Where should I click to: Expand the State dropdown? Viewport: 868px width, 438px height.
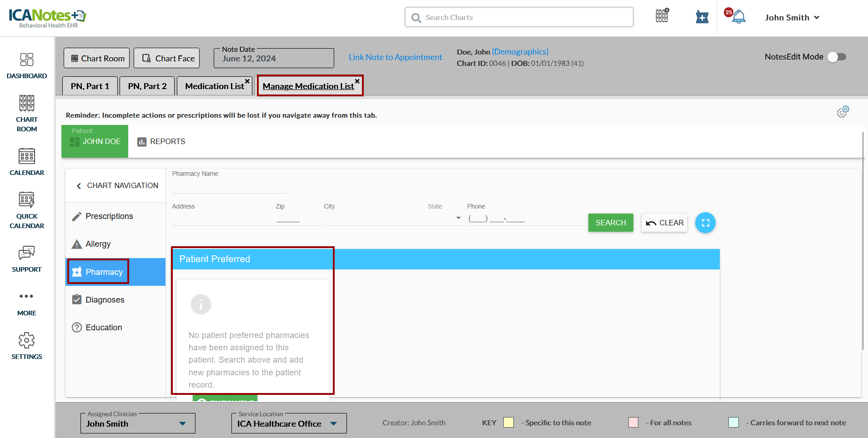pos(458,218)
